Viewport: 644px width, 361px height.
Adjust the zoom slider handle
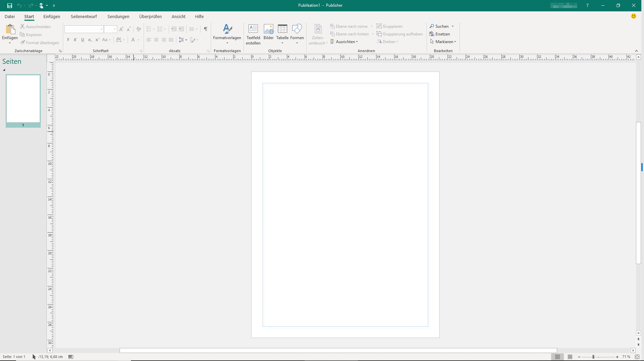pos(593,357)
